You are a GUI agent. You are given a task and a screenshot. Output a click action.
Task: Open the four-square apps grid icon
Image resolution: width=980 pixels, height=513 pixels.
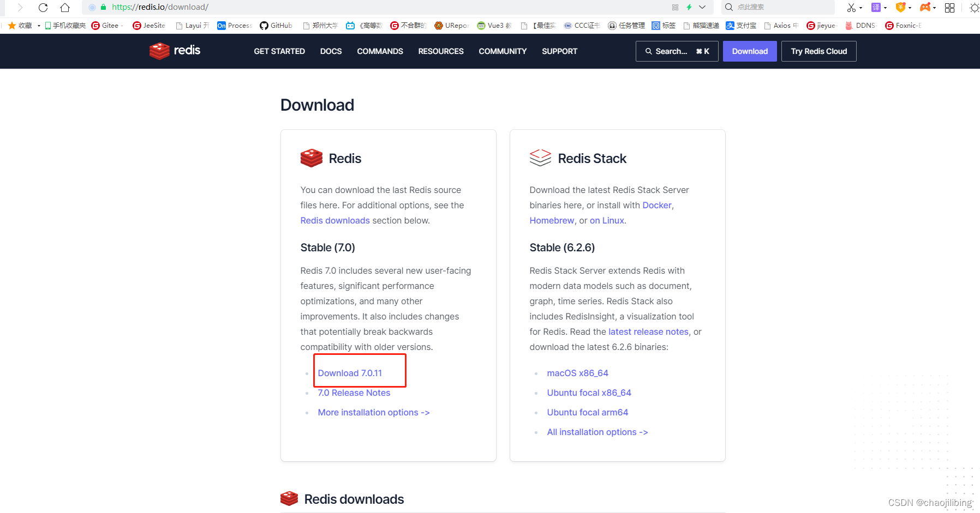click(950, 7)
